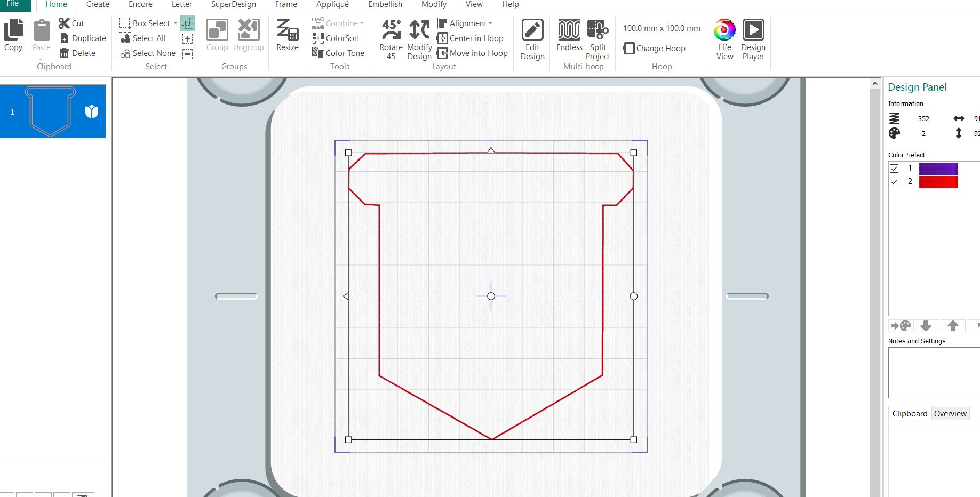Cut the selected design
The image size is (980, 497).
[71, 23]
